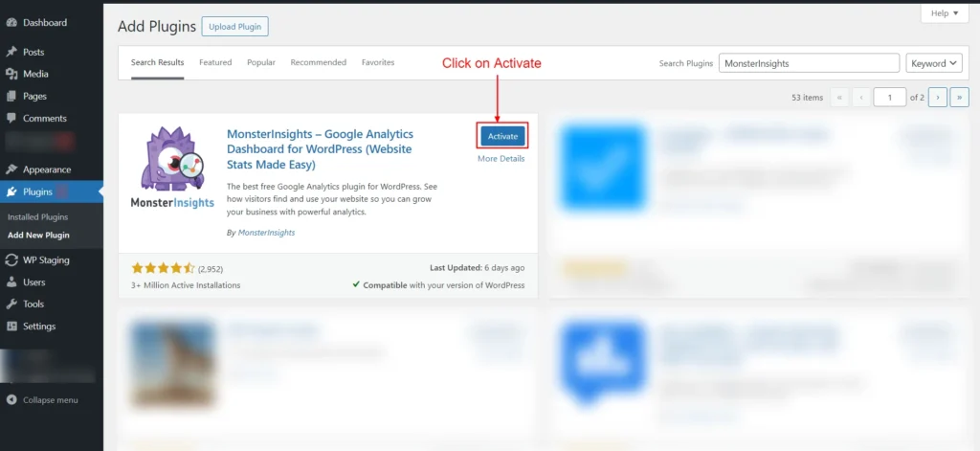Click the Pages icon in sidebar
This screenshot has height=451, width=980.
coord(11,97)
